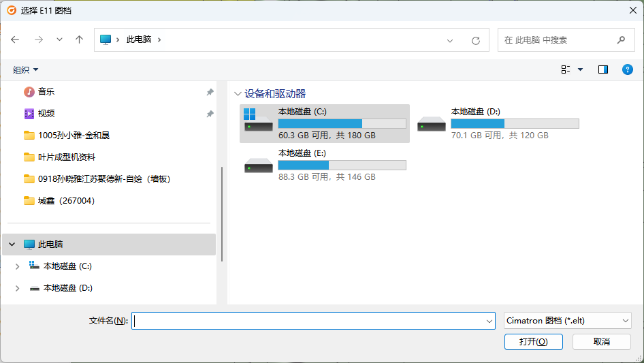
Task: Select 本地磁盘 (C:) in the sidebar tree
Action: click(67, 266)
